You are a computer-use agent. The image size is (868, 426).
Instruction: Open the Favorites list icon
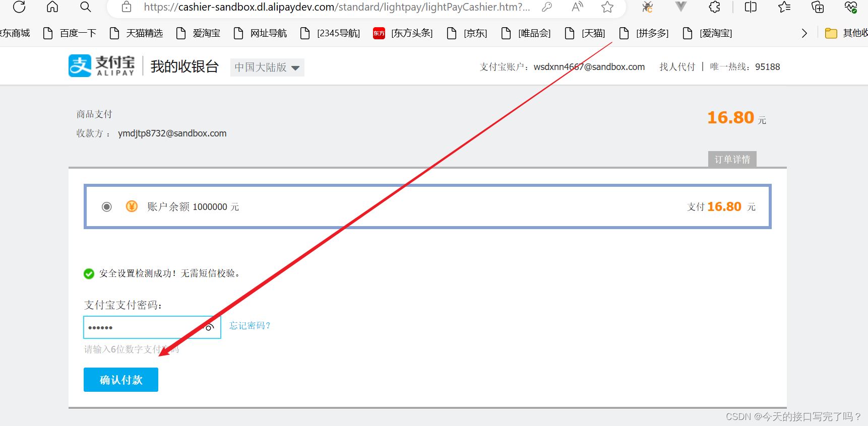click(784, 7)
